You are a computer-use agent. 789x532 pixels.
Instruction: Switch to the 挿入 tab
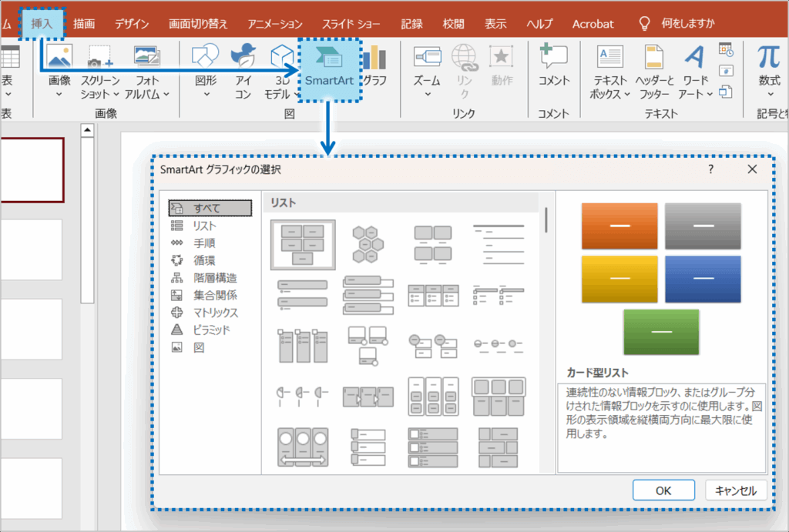pyautogui.click(x=42, y=24)
